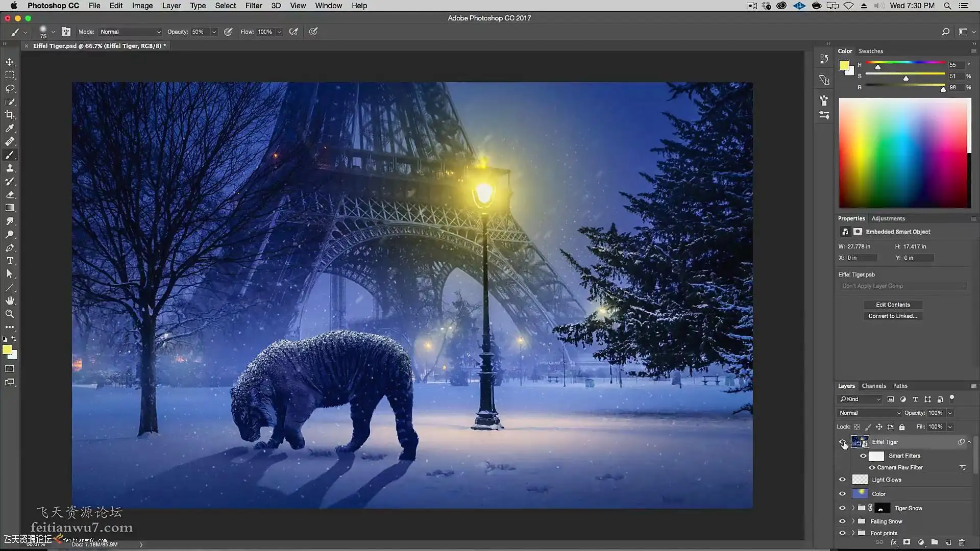The height and width of the screenshot is (551, 980).
Task: Select the Eraser tool
Action: click(10, 194)
